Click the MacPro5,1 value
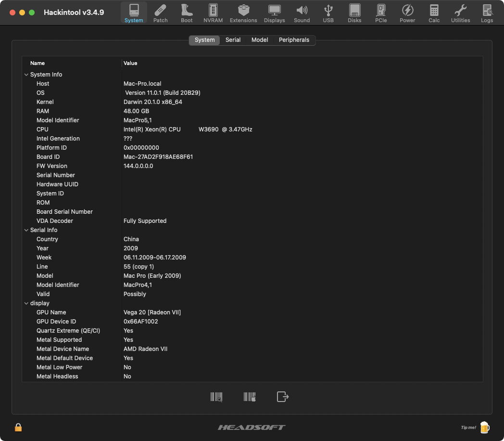This screenshot has height=441, width=504. click(x=138, y=120)
